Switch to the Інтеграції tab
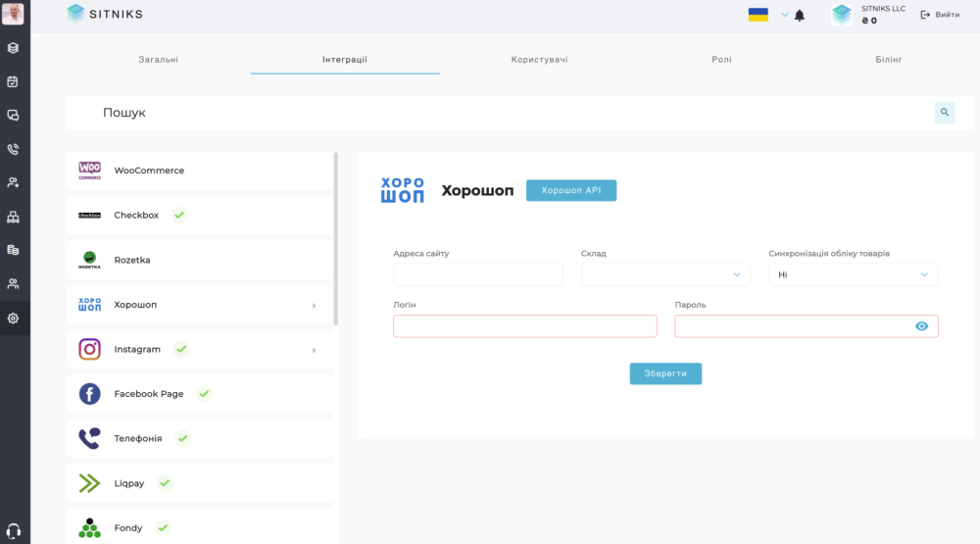The width and height of the screenshot is (980, 544). (x=345, y=60)
